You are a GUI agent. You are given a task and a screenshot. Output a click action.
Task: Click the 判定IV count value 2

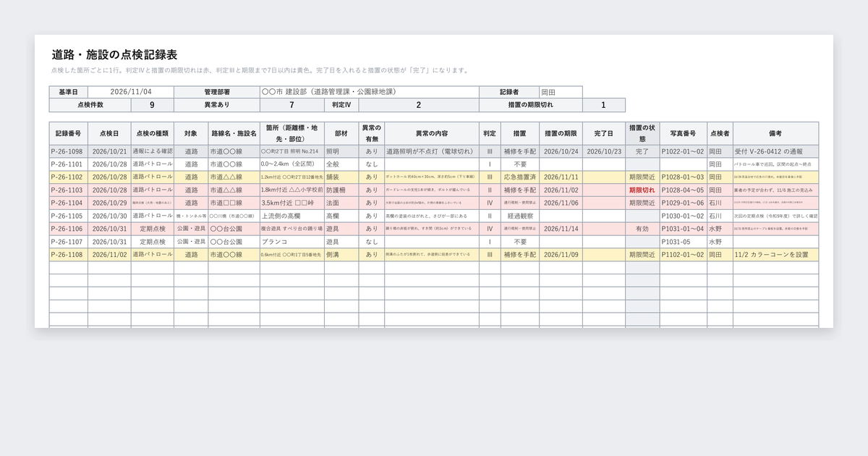coord(419,106)
